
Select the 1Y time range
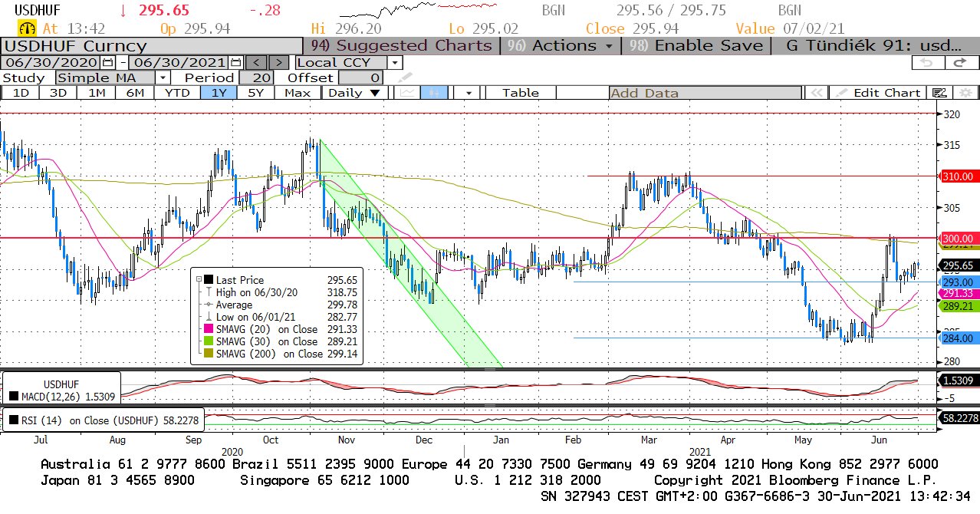click(219, 93)
